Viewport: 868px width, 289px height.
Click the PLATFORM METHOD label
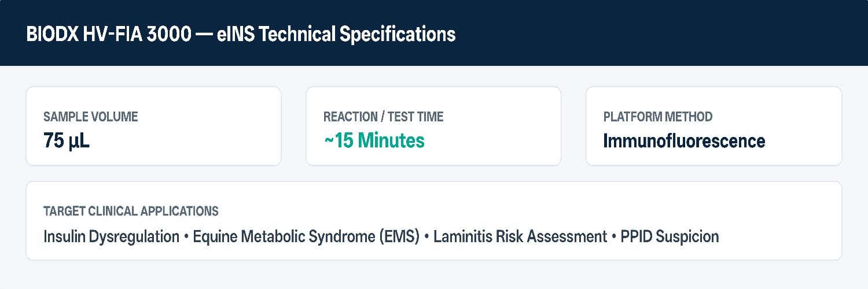[x=658, y=117]
